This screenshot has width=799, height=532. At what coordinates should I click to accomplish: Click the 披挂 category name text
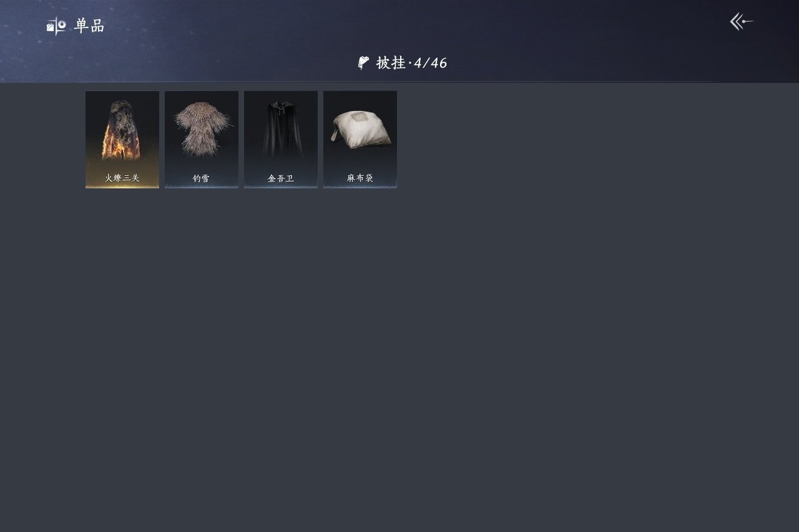(x=391, y=62)
